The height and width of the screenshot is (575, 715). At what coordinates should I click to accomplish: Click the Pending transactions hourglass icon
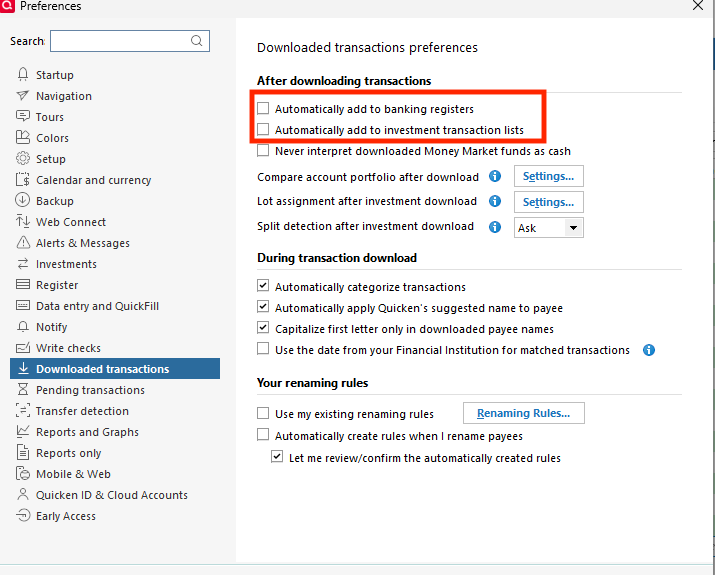coord(23,389)
